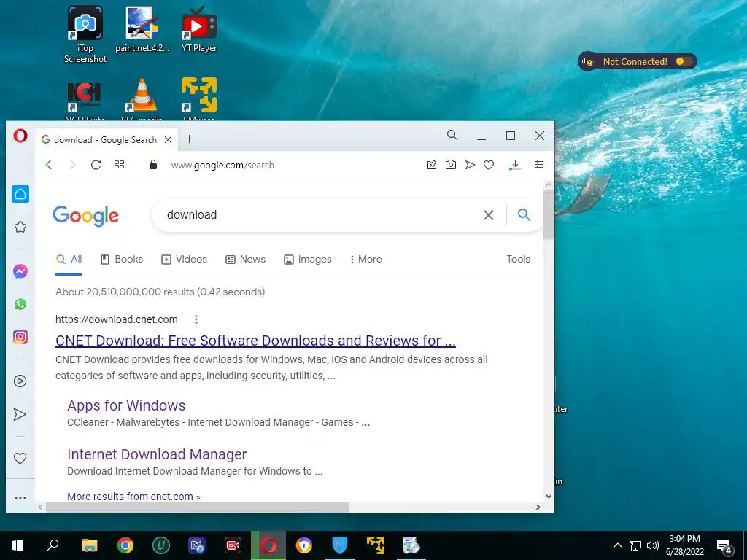Go back using the browser back arrow
Viewport: 747px width, 560px height.
click(x=49, y=165)
